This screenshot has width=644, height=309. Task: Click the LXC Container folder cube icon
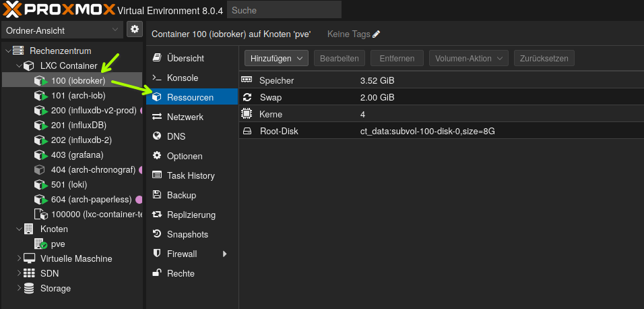[28, 66]
